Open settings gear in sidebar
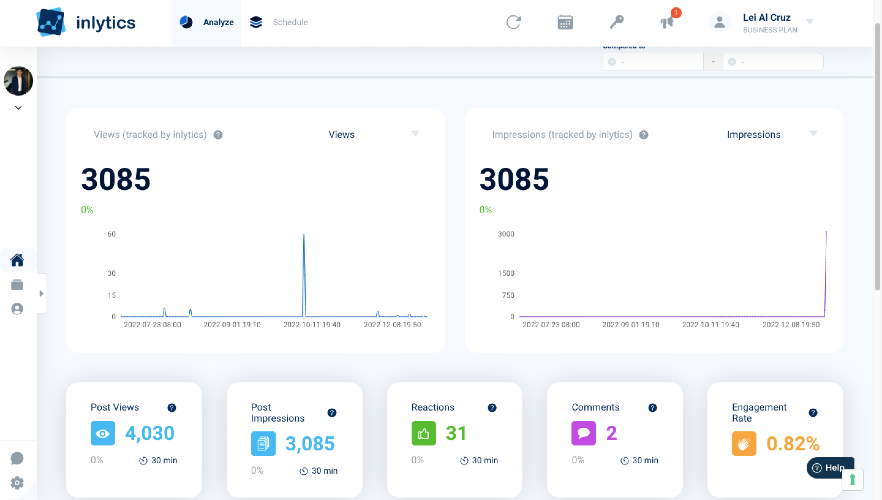This screenshot has height=500, width=882. [x=17, y=483]
